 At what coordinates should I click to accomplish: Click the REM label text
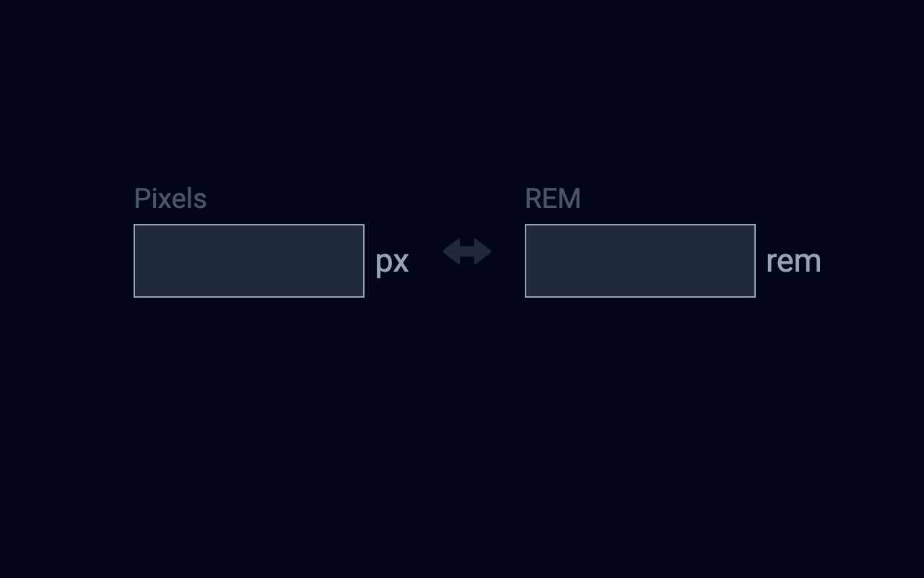pyautogui.click(x=553, y=198)
